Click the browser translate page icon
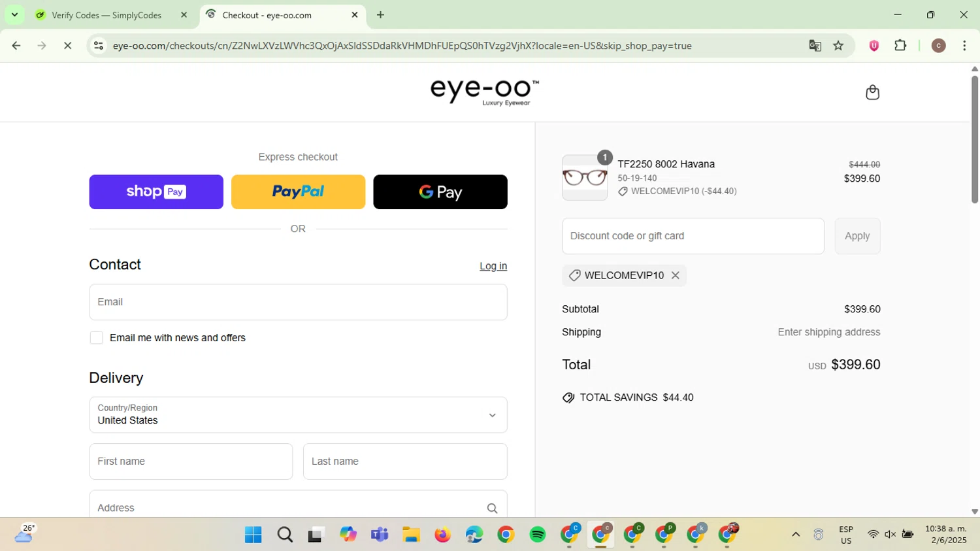The height and width of the screenshot is (551, 980). (815, 46)
